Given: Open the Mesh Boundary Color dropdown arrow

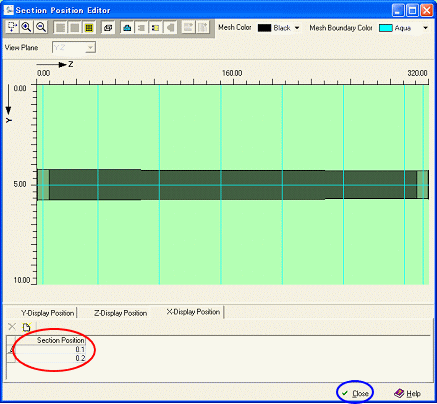Looking at the screenshot, I should [x=425, y=28].
